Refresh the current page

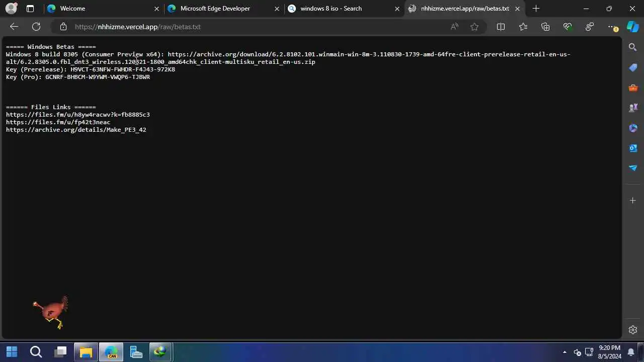(36, 27)
